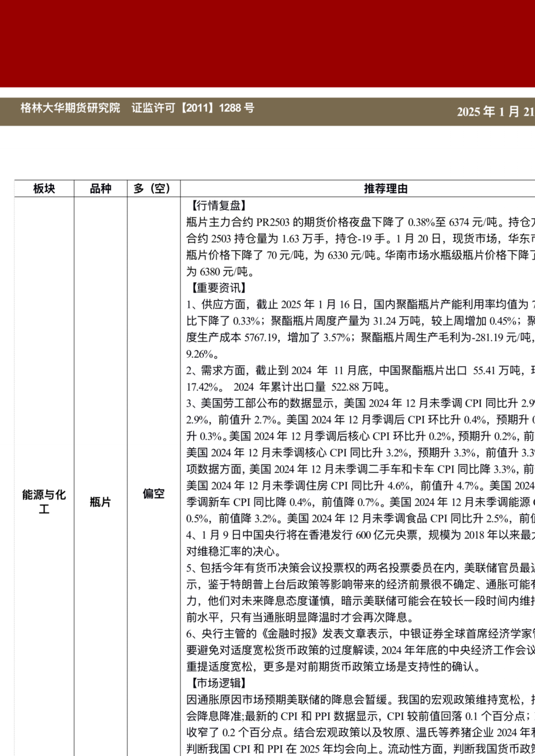
Task: Click the 瓶片 variety cell
Action: (x=100, y=502)
